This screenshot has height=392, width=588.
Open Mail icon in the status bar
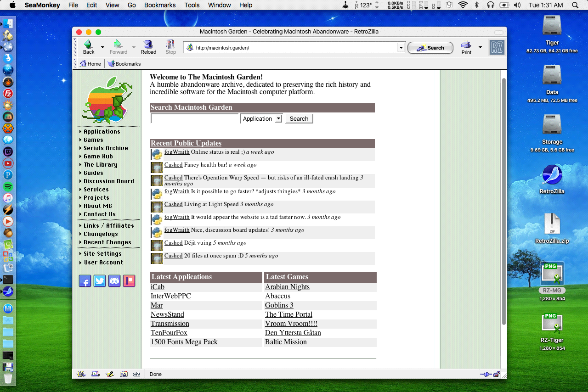pos(96,374)
